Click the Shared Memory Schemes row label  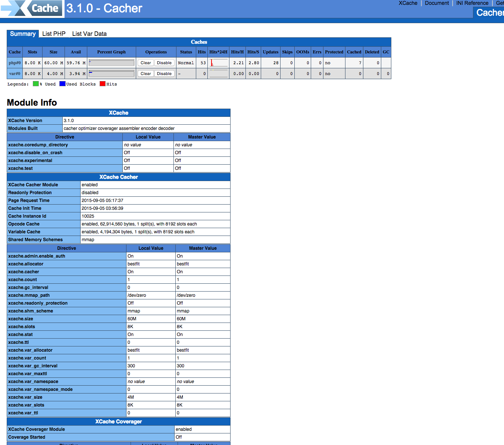35,240
